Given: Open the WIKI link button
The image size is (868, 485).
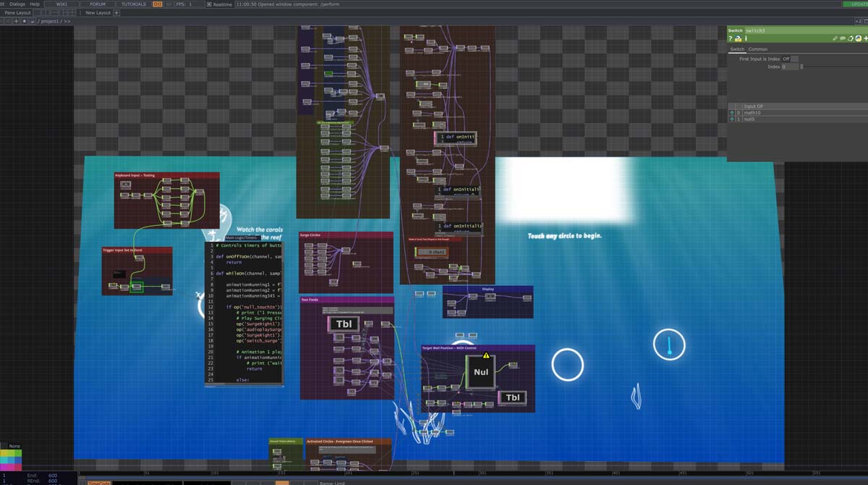Looking at the screenshot, I should 61,4.
